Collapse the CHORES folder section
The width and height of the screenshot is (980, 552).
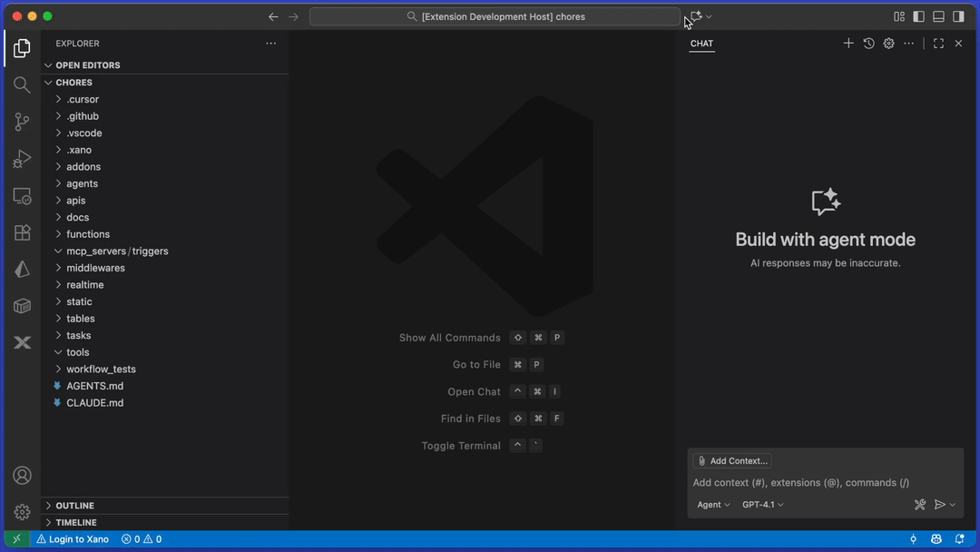click(165, 83)
